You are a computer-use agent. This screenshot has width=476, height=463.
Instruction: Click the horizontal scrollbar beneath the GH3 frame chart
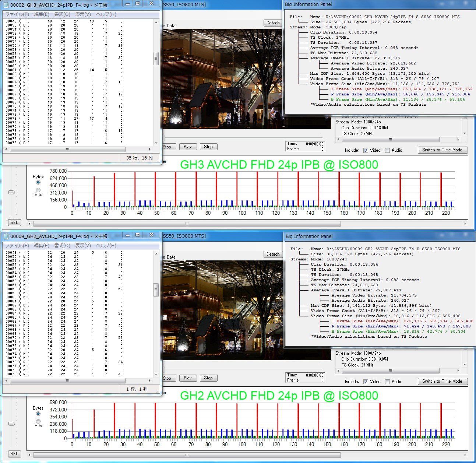click(x=187, y=224)
